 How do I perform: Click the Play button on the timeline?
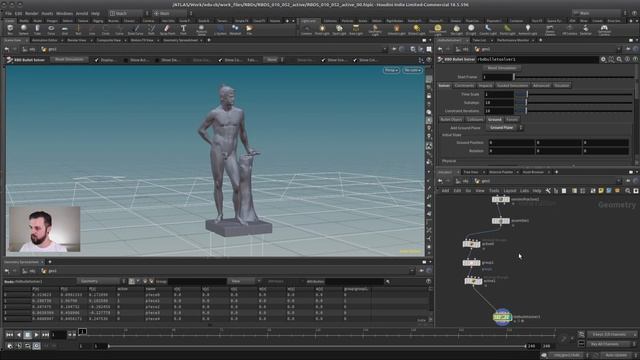point(36,335)
